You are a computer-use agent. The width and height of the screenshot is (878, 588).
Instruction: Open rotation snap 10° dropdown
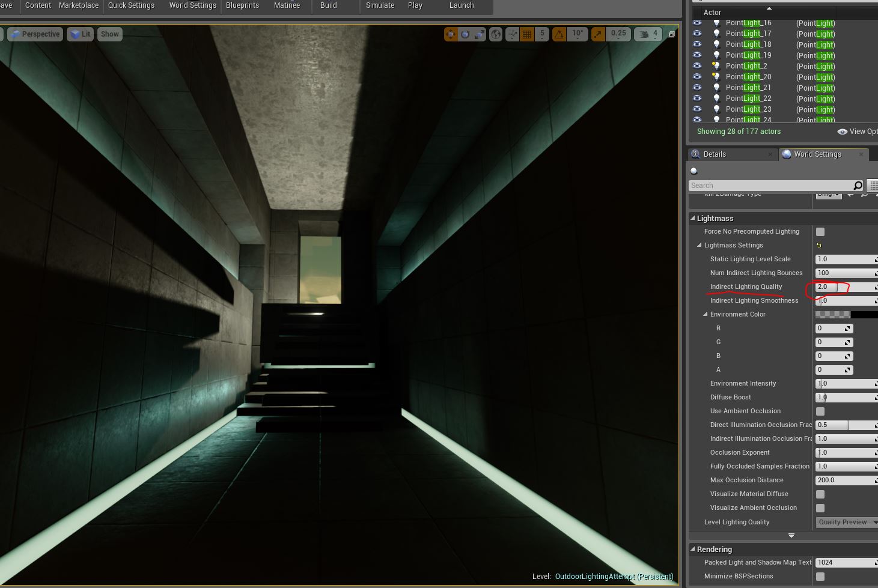(x=578, y=34)
